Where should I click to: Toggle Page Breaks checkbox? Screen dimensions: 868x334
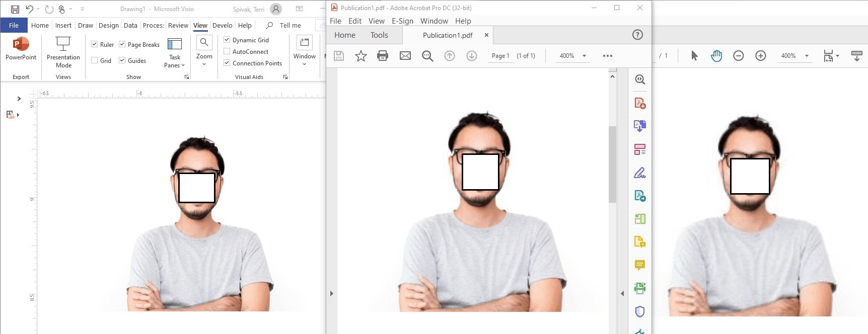coord(122,44)
